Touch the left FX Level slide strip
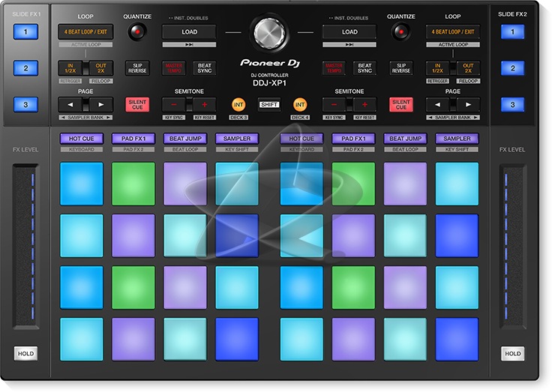552x392 pixels. 25,247
